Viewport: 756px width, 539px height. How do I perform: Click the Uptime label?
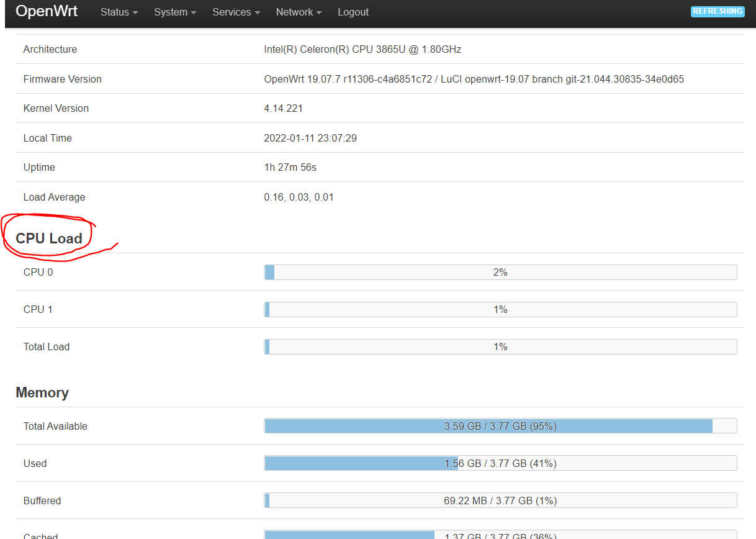[x=39, y=167]
